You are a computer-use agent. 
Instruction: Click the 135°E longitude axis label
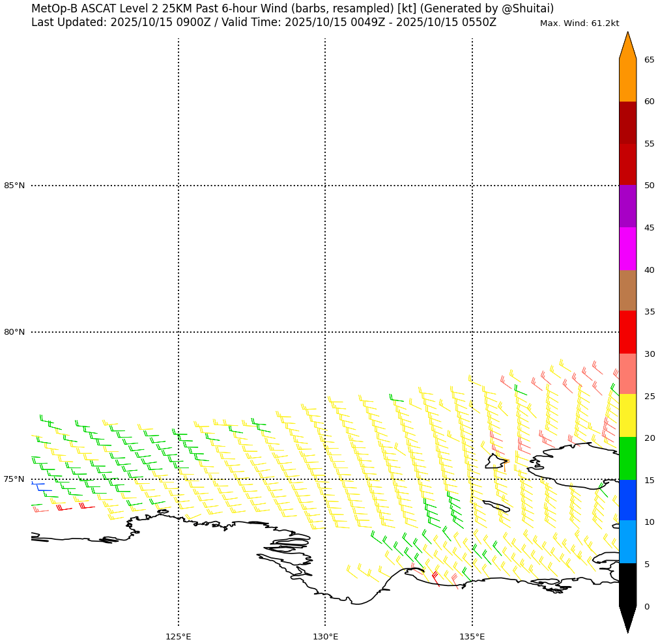coord(472,636)
